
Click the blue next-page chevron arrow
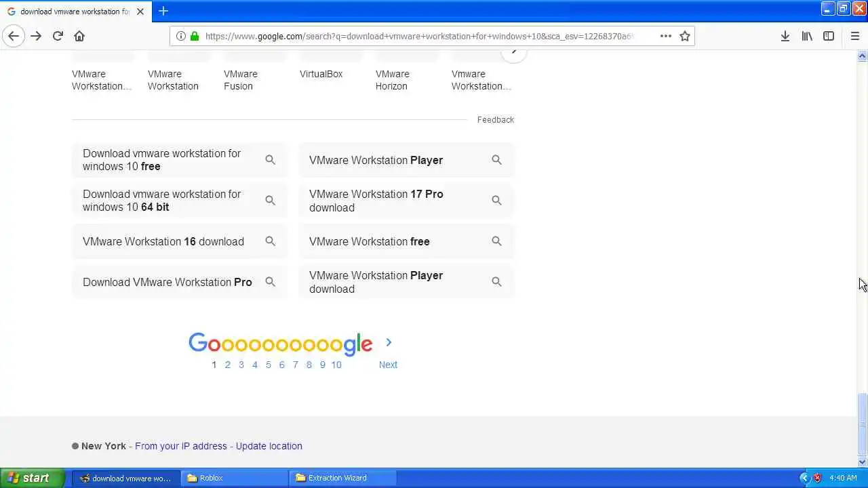point(389,343)
